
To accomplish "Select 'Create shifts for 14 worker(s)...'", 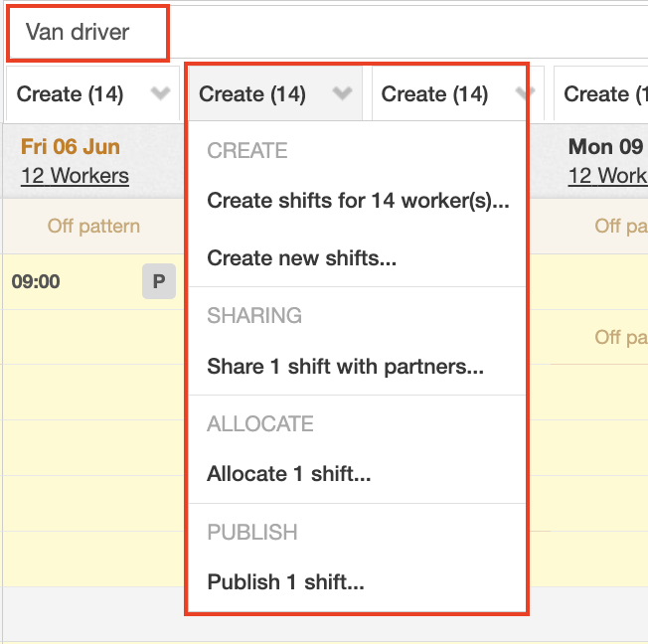I will [x=358, y=202].
